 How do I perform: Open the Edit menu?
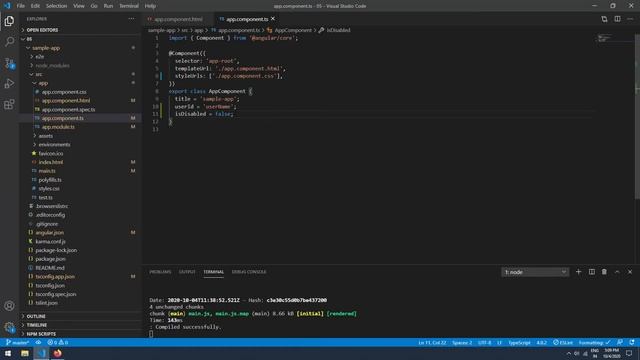tap(35, 6)
